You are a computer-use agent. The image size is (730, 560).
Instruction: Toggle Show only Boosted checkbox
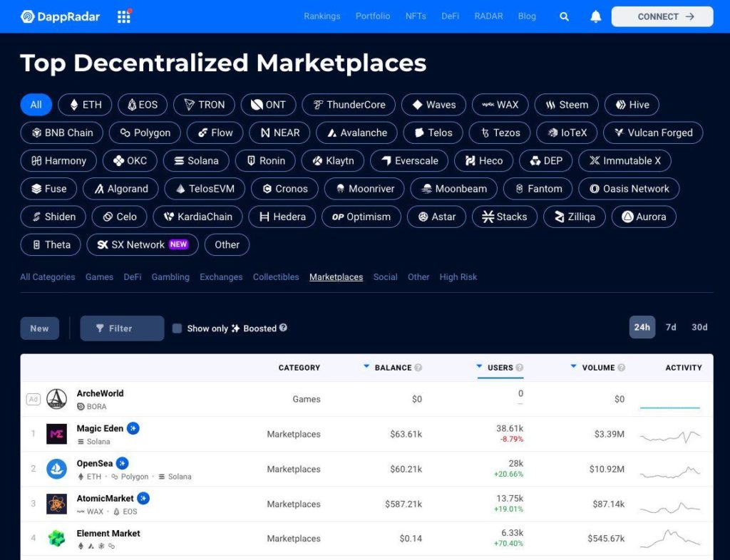pyautogui.click(x=177, y=328)
